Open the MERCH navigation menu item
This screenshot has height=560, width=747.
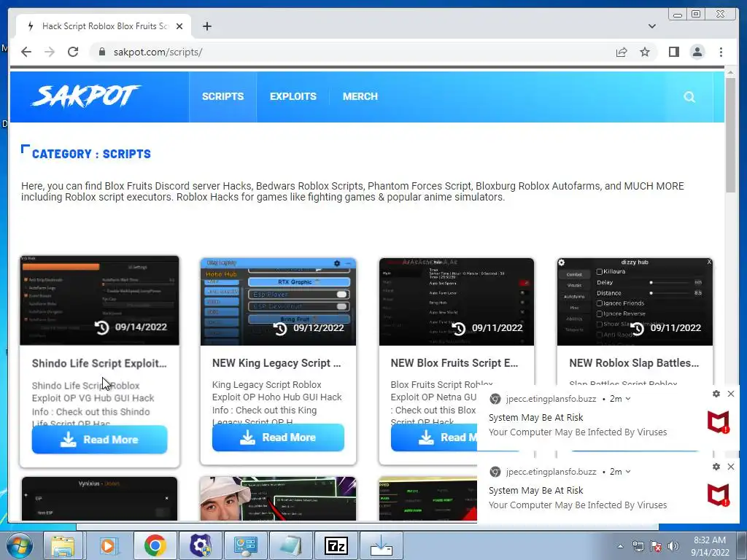(360, 97)
